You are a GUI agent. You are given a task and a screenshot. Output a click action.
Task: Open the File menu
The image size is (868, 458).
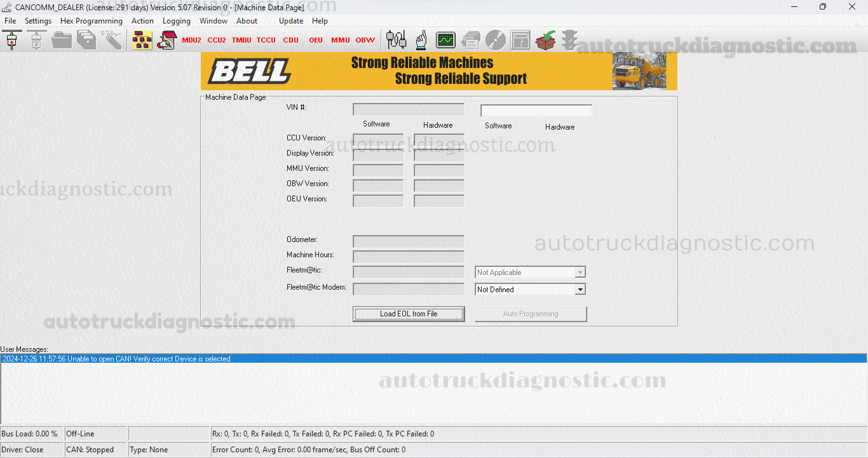10,21
